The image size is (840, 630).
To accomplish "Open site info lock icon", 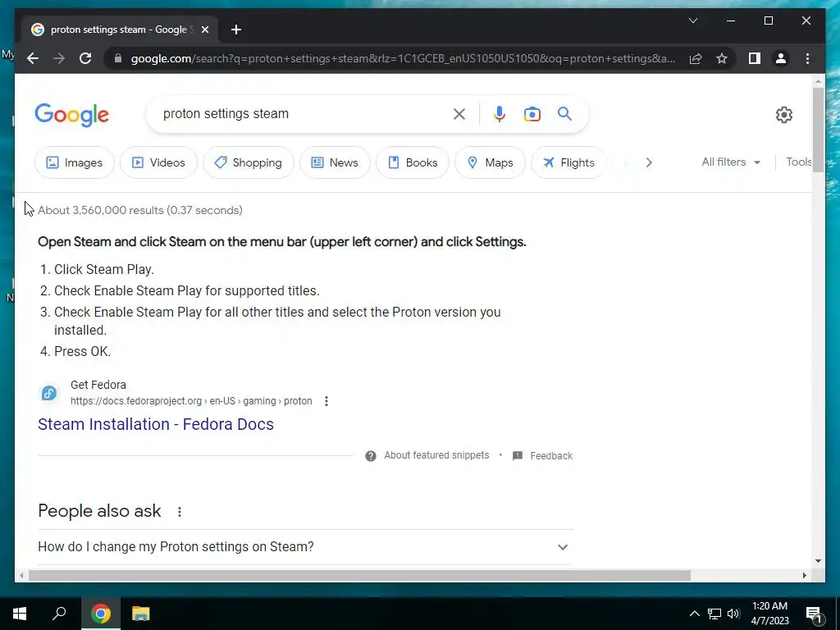I will tap(118, 58).
